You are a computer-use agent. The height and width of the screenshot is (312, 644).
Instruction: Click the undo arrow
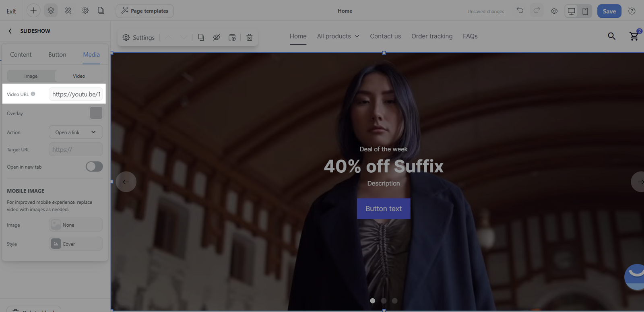click(520, 10)
